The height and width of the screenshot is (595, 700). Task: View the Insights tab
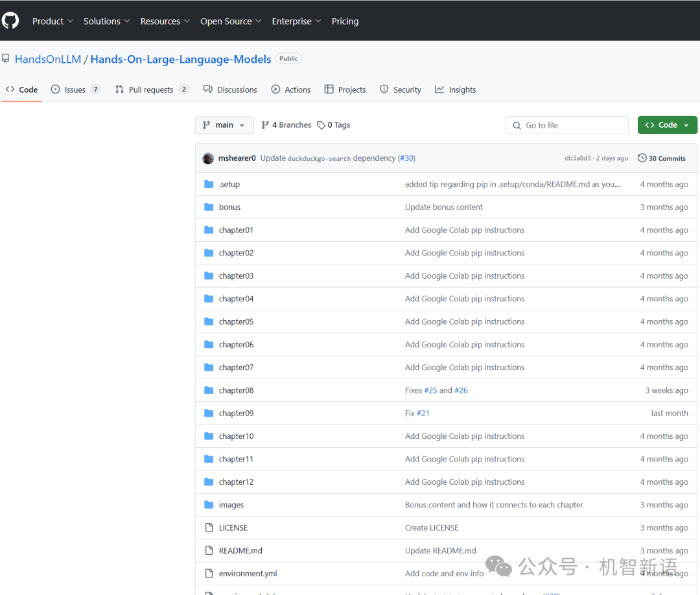pos(456,89)
